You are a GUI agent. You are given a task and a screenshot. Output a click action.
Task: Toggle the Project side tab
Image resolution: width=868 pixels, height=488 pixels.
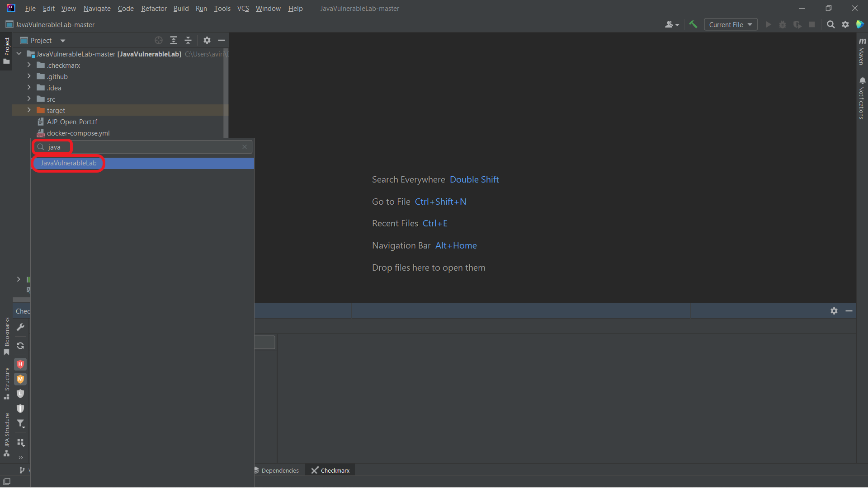pos(6,51)
